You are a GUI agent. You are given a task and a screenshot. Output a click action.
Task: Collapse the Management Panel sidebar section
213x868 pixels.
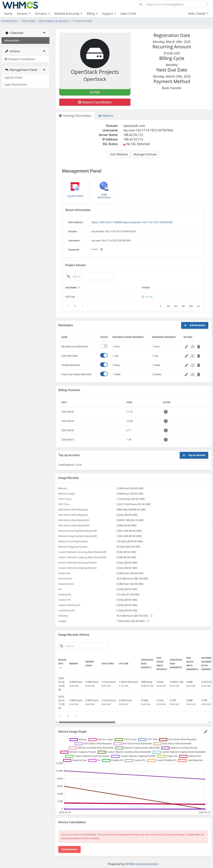pos(44,70)
